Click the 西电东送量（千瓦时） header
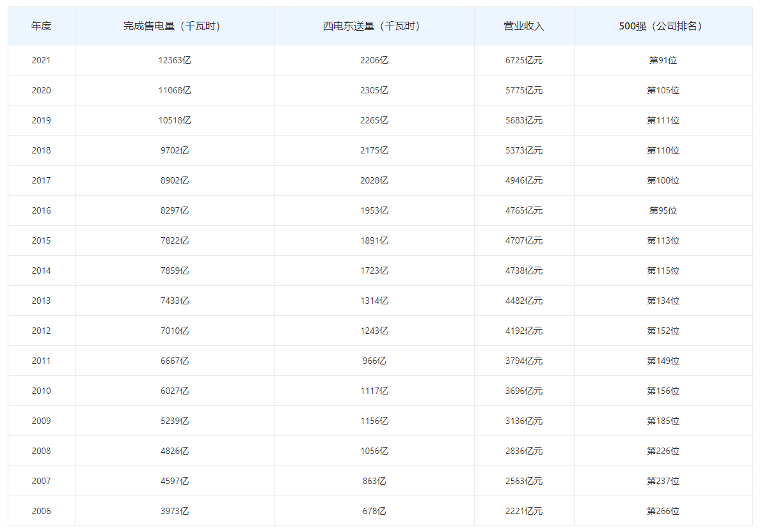This screenshot has width=762, height=532. click(x=375, y=26)
